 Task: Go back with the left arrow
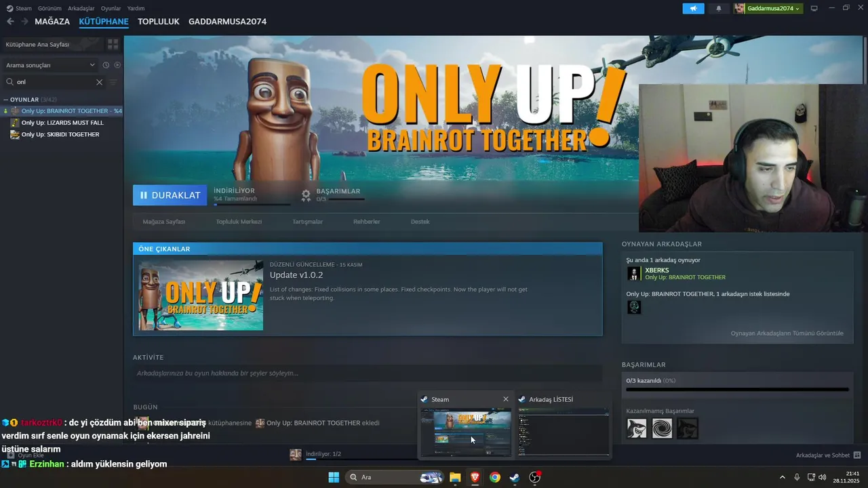click(x=10, y=22)
